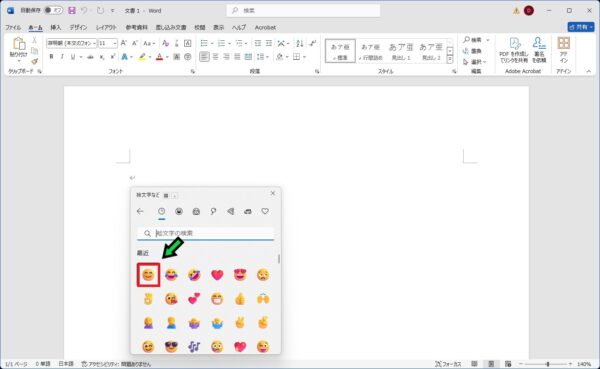Click the grow font size icon
The width and height of the screenshot is (600, 369).
[x=124, y=43]
